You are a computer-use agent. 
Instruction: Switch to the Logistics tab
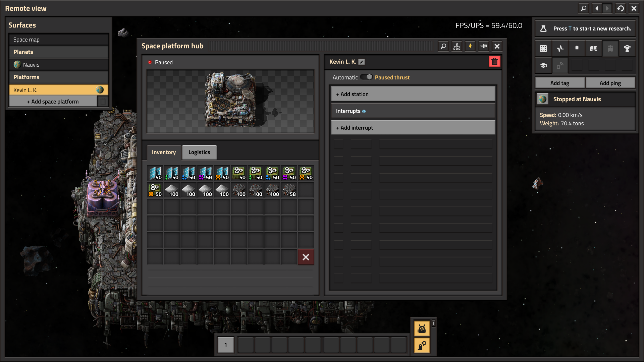tap(199, 153)
